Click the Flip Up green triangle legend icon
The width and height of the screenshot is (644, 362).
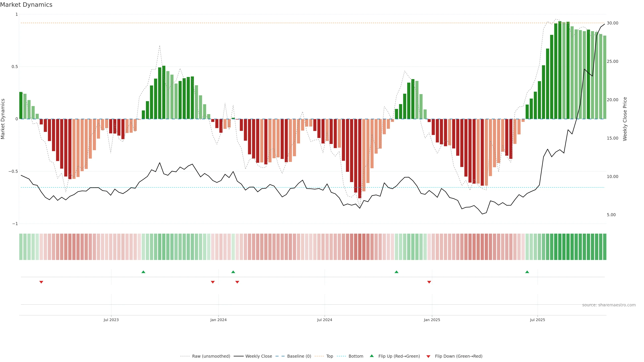pos(372,356)
